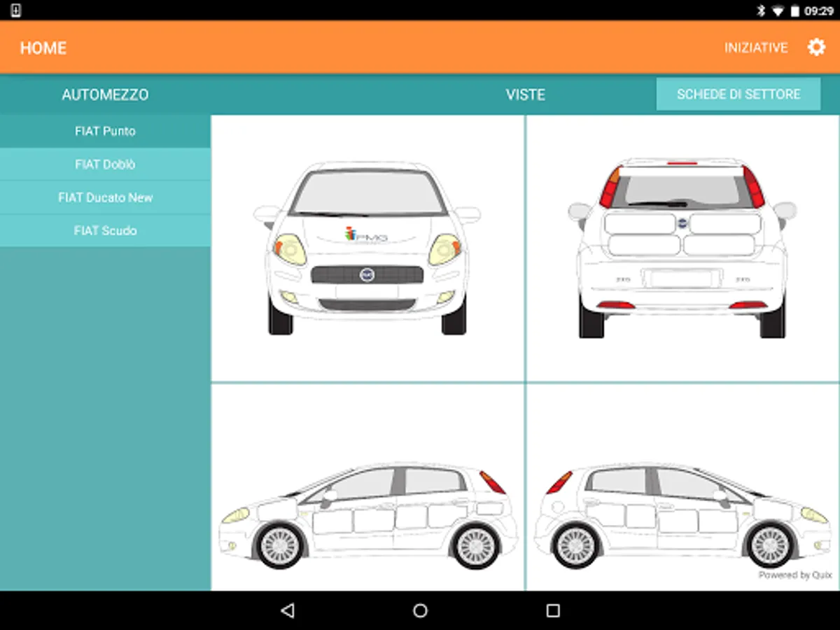Open the right side view of the car
This screenshot has height=630, width=840.
[682, 487]
